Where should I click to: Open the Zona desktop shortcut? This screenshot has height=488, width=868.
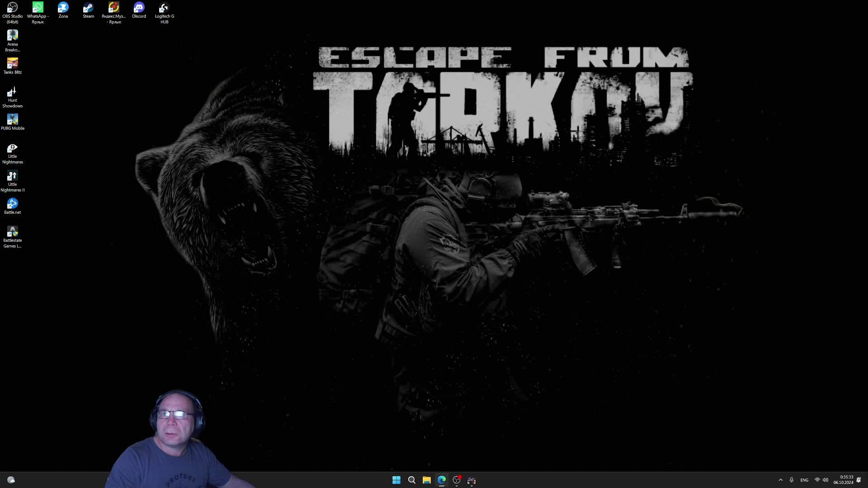63,10
